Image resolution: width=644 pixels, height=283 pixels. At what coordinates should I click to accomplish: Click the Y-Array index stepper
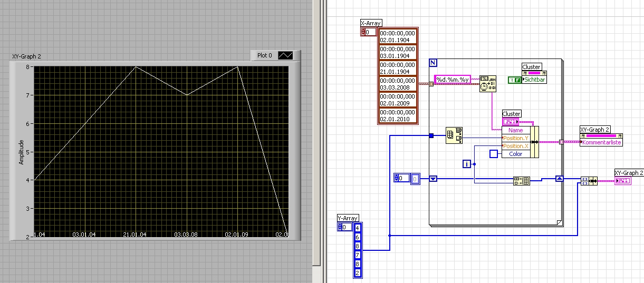click(340, 227)
